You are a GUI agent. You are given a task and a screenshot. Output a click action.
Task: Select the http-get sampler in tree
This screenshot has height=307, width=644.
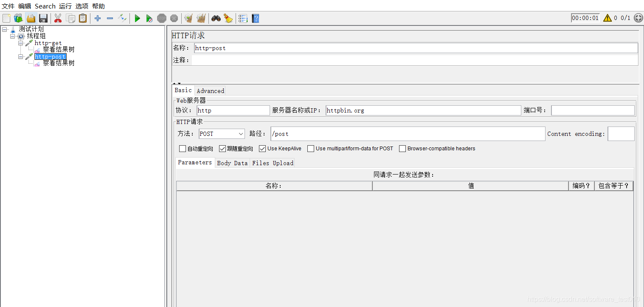[48, 43]
